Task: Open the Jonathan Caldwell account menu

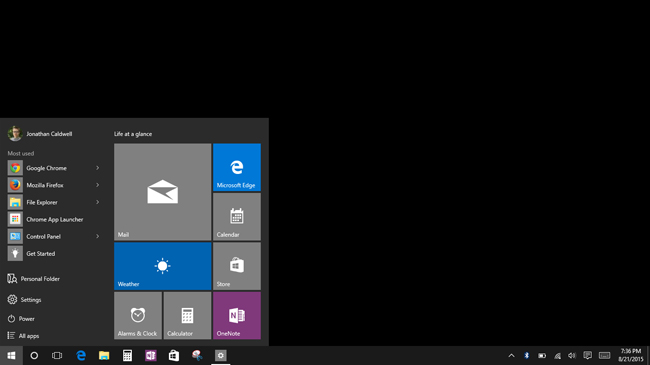Action: [x=40, y=134]
